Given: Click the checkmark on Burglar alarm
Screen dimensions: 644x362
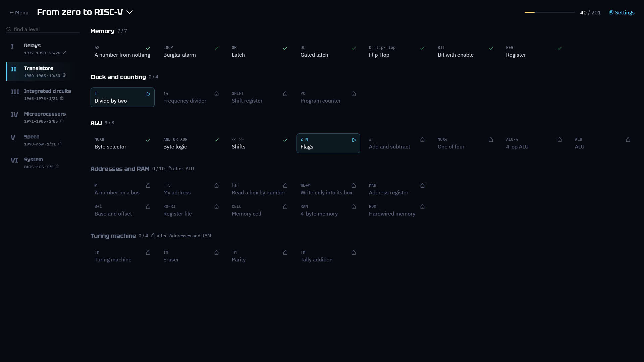Looking at the screenshot, I should click(217, 48).
